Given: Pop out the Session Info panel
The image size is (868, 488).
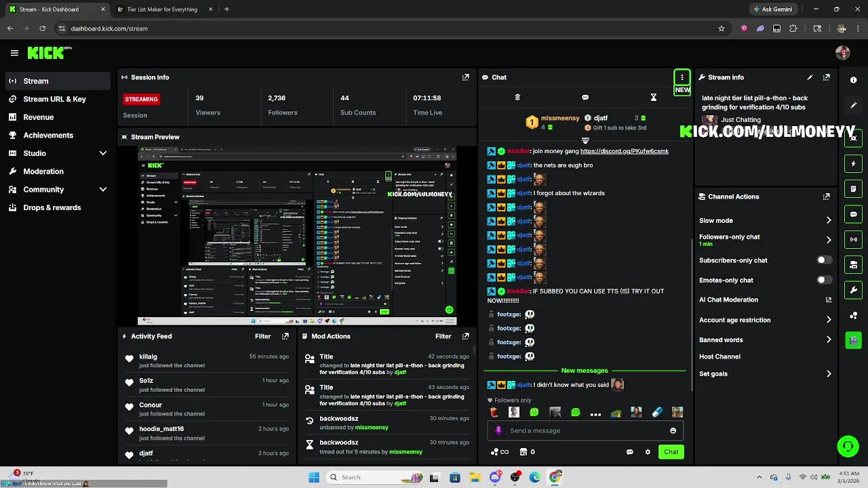Looking at the screenshot, I should coord(465,77).
